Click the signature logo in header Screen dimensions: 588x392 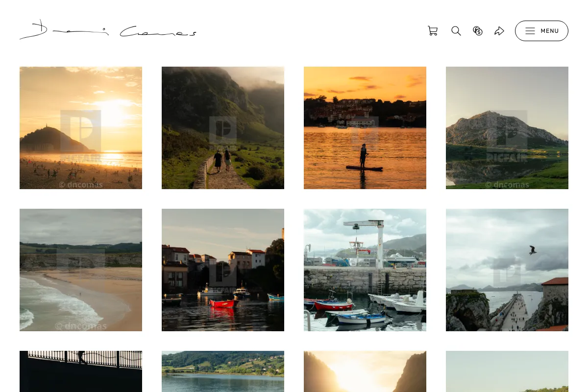click(108, 30)
